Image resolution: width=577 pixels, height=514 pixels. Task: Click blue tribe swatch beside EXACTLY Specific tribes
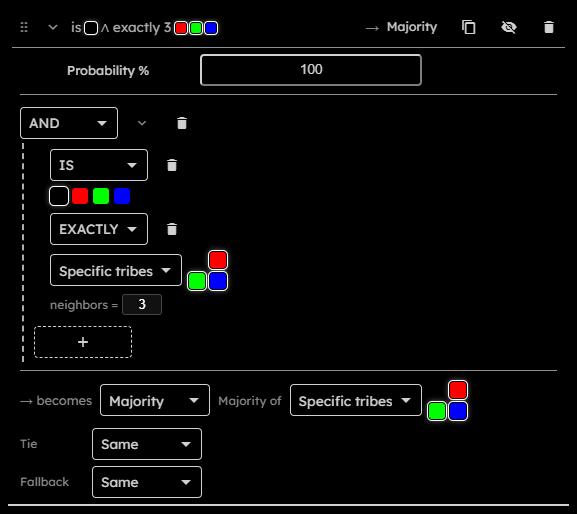pos(218,281)
